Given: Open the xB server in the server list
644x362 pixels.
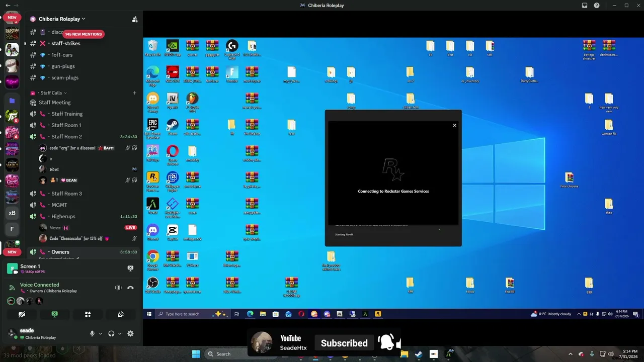Looking at the screenshot, I should 12,213.
